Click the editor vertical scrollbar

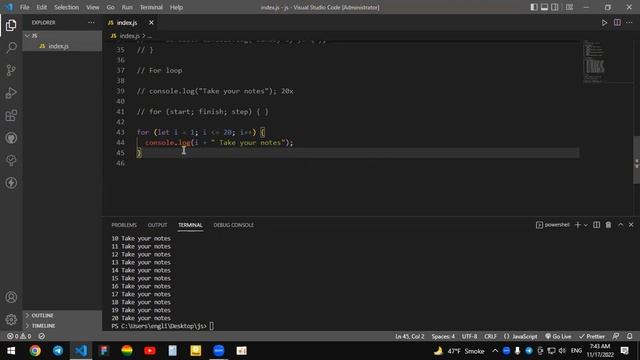coord(636,160)
